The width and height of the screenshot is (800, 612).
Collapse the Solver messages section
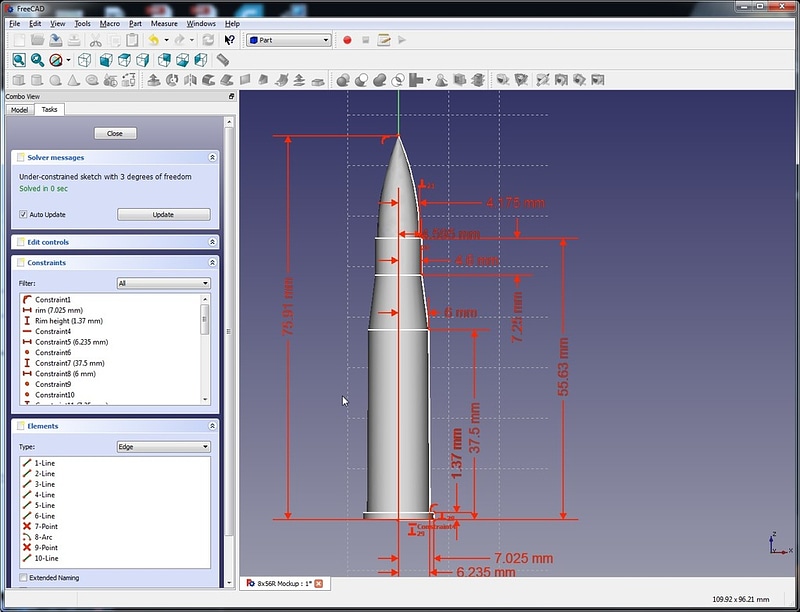coord(212,157)
